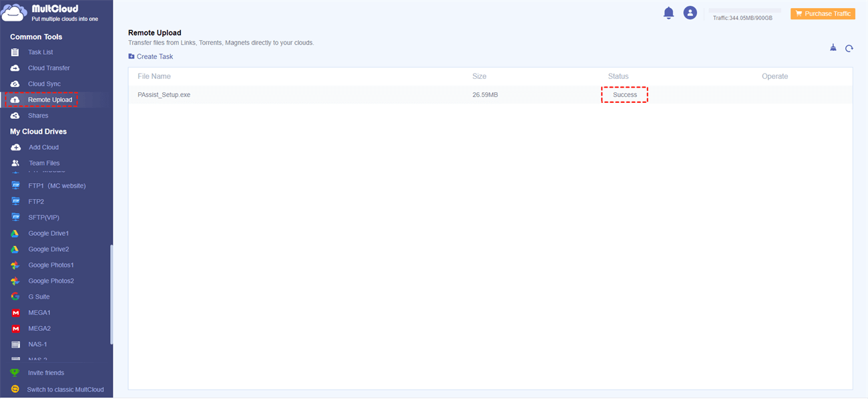This screenshot has height=399, width=868.
Task: Open Google Photos2
Action: (x=50, y=281)
